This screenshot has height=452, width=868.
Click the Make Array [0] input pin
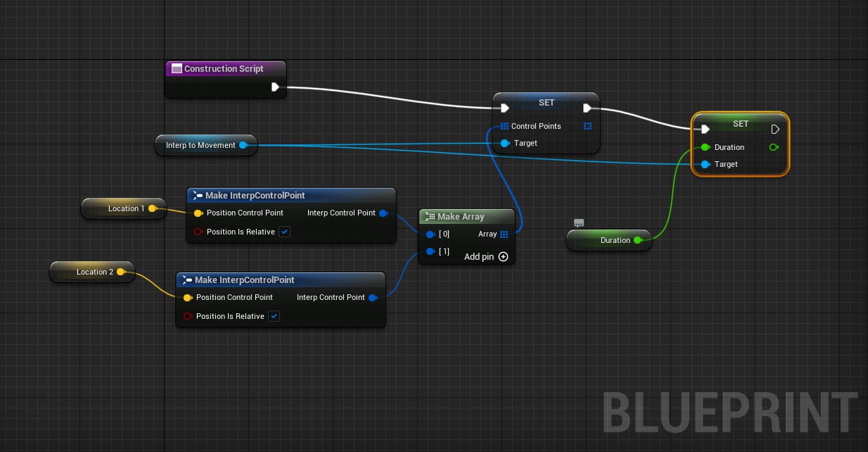(430, 234)
